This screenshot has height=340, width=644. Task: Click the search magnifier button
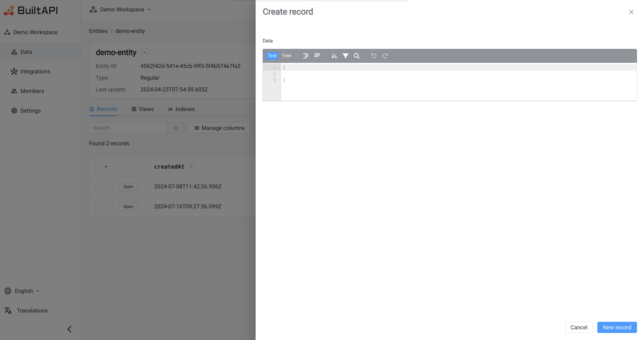176,128
